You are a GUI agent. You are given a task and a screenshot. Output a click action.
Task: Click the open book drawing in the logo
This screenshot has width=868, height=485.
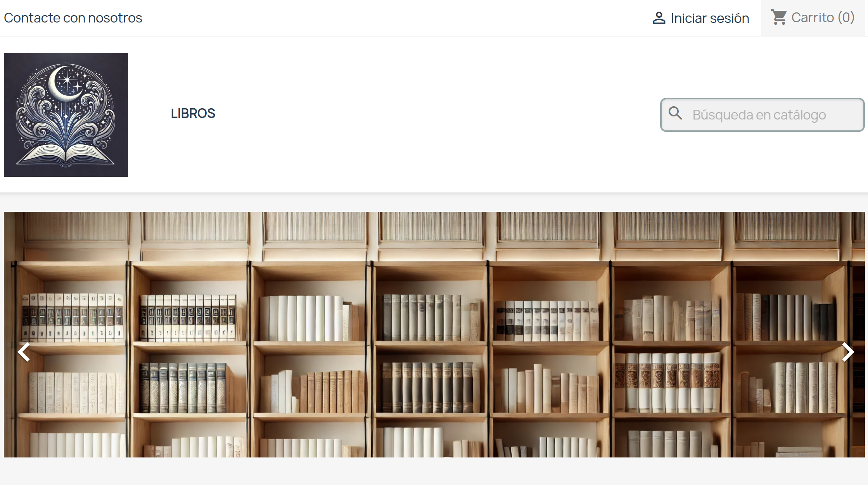click(66, 154)
